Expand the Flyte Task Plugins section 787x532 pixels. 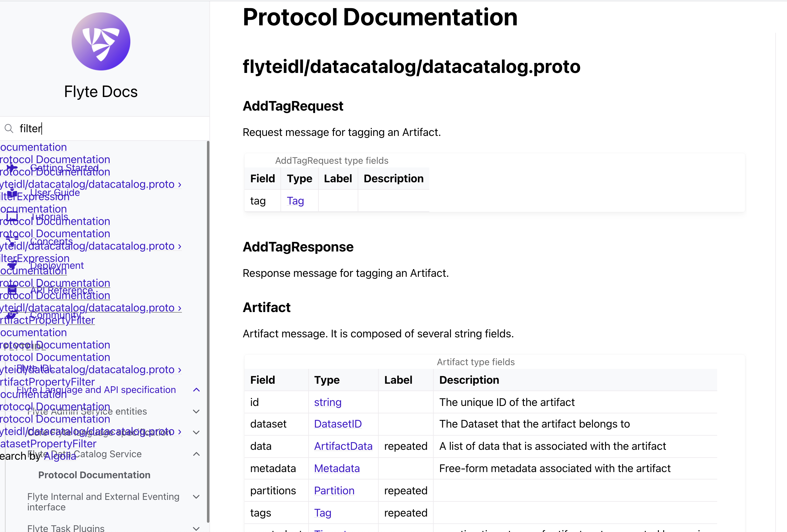point(196,528)
